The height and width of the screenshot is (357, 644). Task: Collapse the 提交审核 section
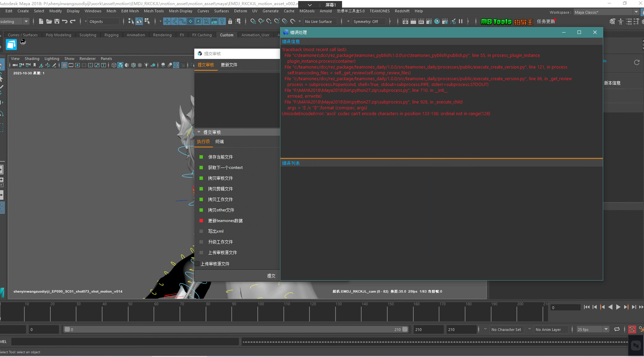(x=199, y=132)
